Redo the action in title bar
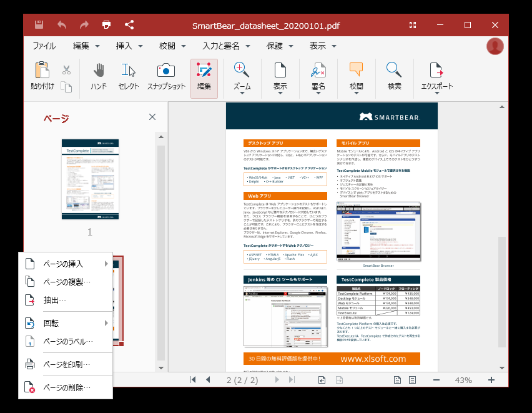Viewport: 532px width, 413px height. tap(84, 25)
